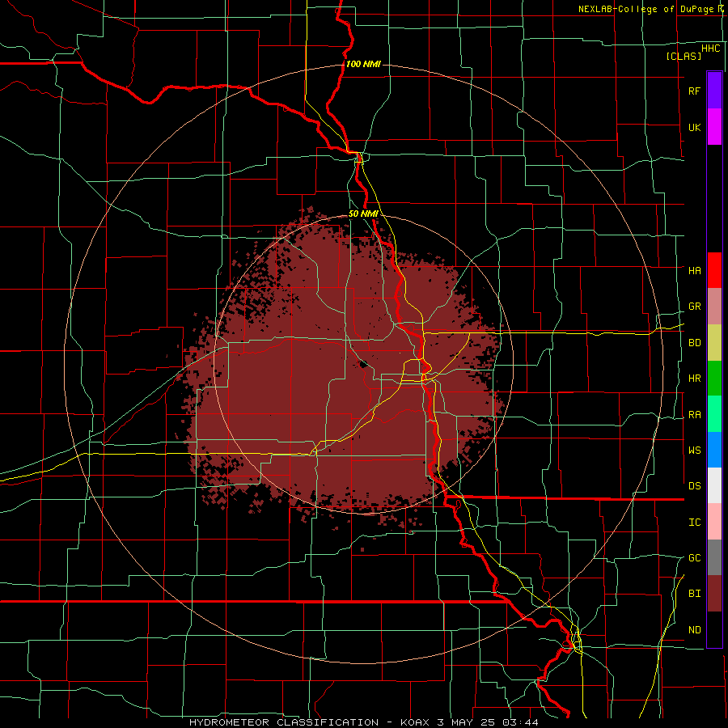
Task: Click the UK legend label
Action: (x=694, y=127)
